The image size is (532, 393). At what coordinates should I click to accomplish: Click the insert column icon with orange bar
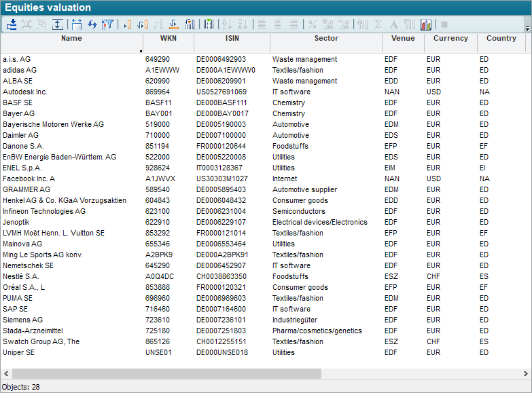coord(126,24)
